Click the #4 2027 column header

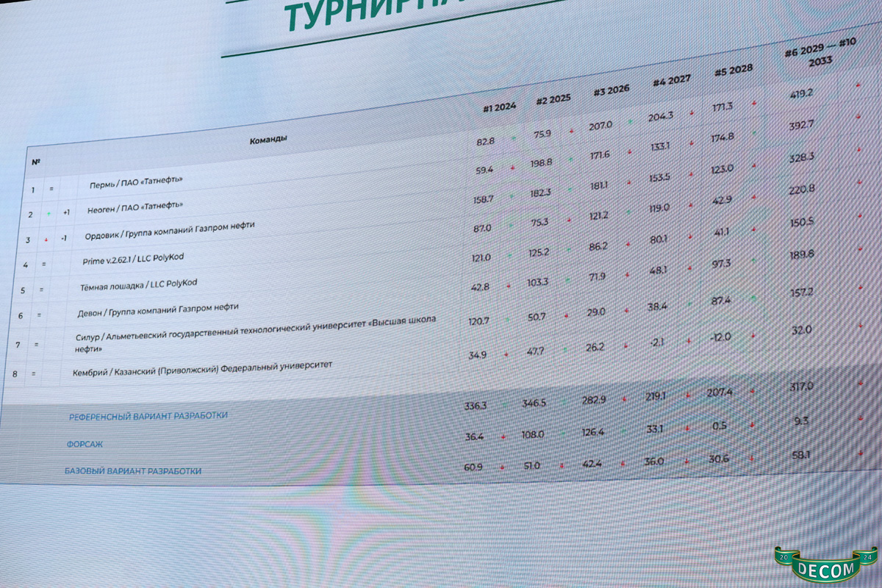pos(671,81)
